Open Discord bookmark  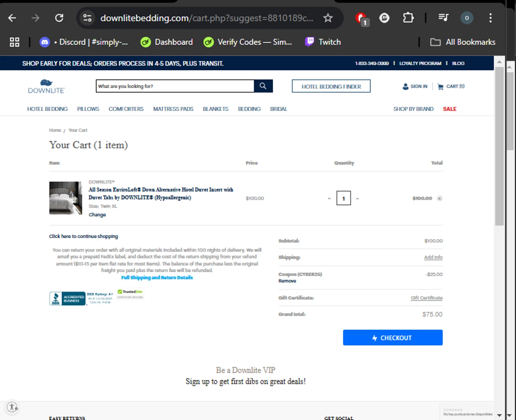pyautogui.click(x=84, y=42)
